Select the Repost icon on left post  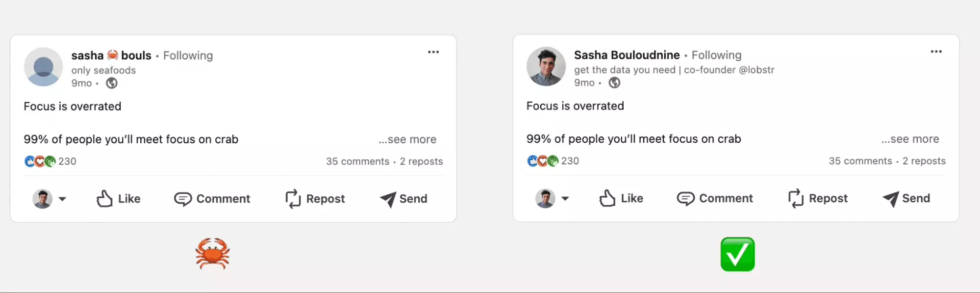293,199
